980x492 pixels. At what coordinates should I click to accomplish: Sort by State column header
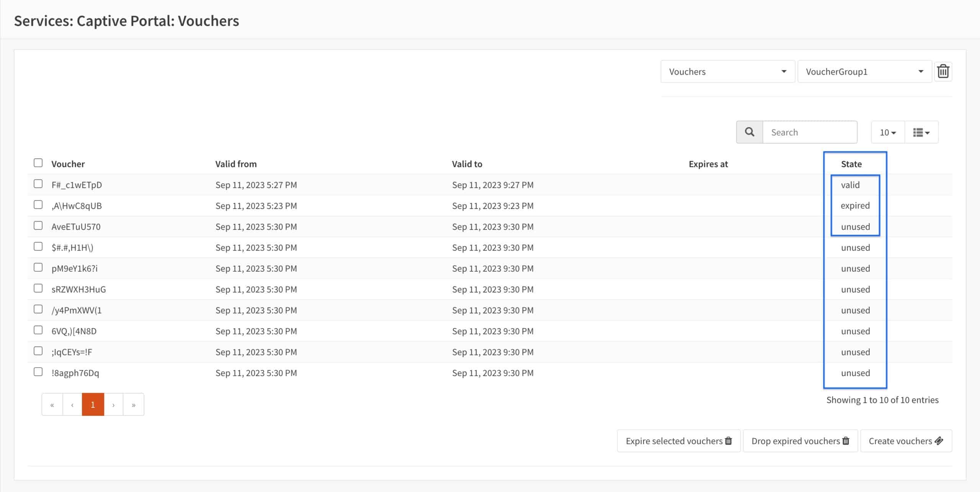point(851,164)
